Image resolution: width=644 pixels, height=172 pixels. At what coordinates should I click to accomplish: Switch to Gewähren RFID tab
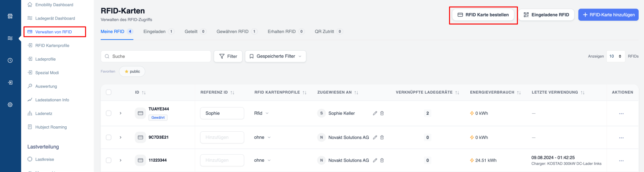coord(237,31)
